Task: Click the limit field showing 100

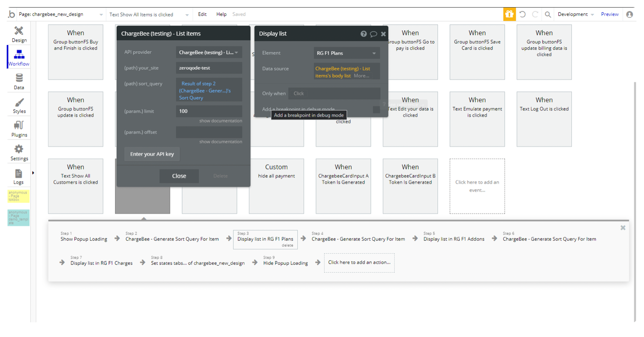Action: tap(209, 111)
